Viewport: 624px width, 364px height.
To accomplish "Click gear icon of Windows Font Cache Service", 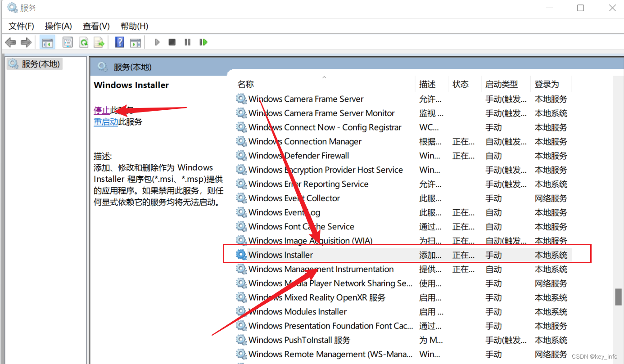I will pyautogui.click(x=242, y=226).
